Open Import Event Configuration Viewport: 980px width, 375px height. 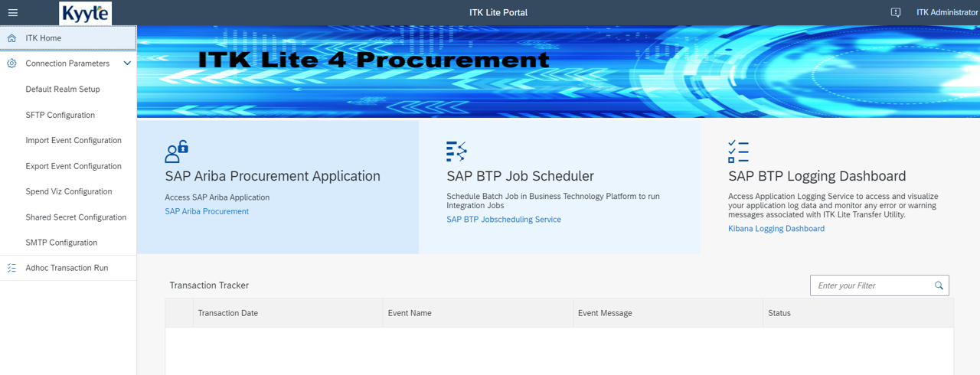pyautogui.click(x=73, y=140)
